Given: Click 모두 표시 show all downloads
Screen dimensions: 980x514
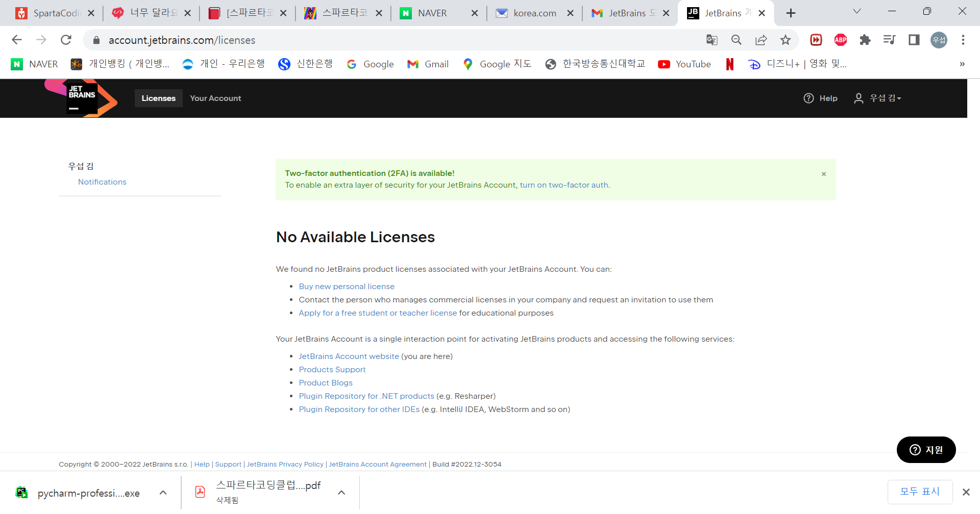Looking at the screenshot, I should tap(920, 492).
